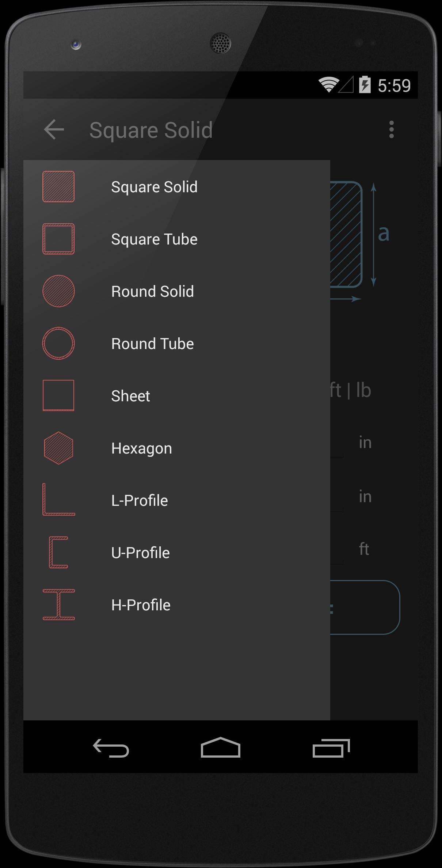Viewport: 442px width, 868px height.
Task: Select the Round Solid menu entry
Action: pos(152,292)
